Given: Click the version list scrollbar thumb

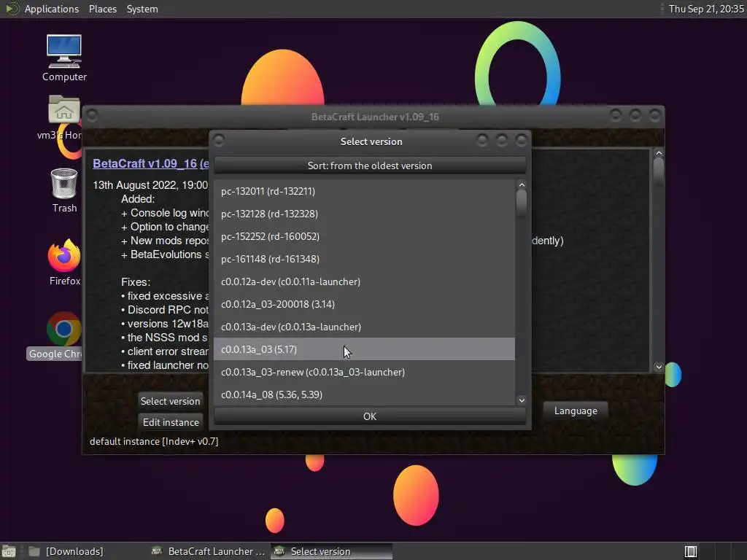Looking at the screenshot, I should click(522, 204).
